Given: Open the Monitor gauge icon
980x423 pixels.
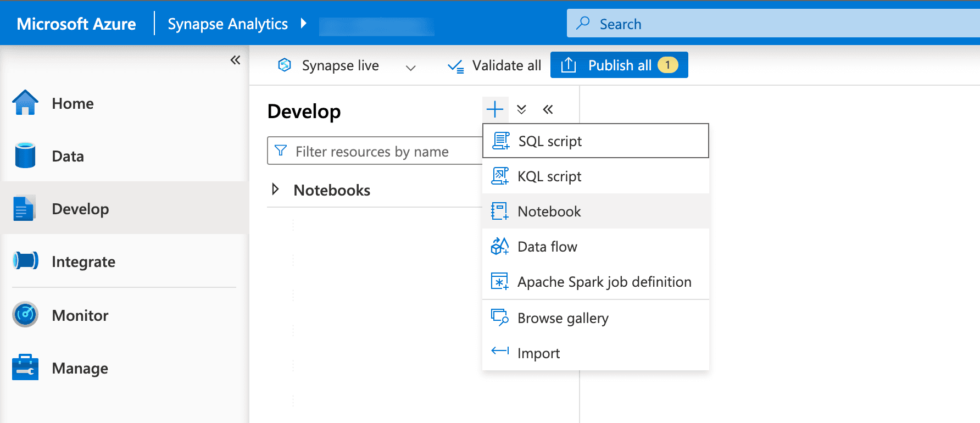Looking at the screenshot, I should click(x=25, y=314).
